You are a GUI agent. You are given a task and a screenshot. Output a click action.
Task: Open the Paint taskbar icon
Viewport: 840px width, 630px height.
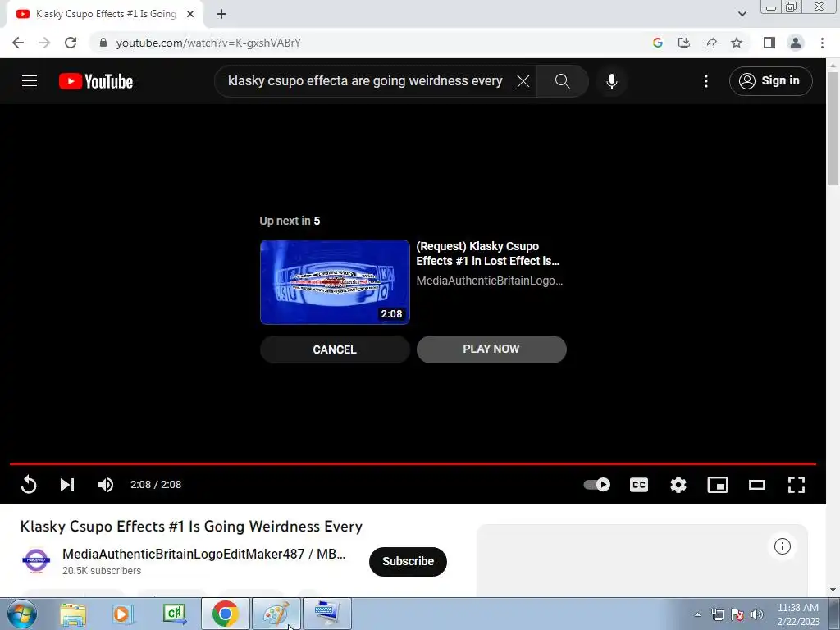[x=276, y=614]
